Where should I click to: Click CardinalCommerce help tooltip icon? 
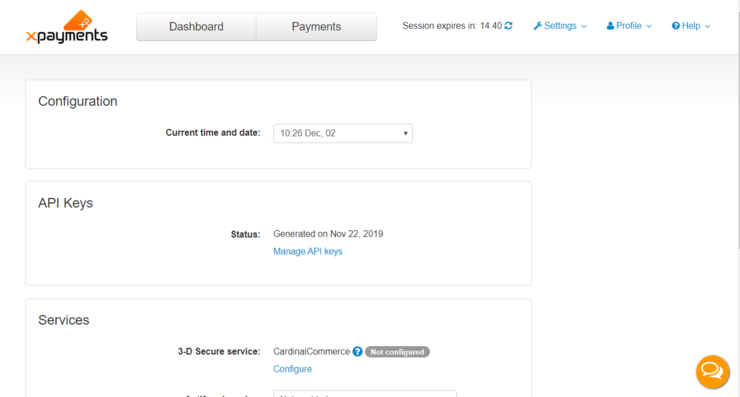click(357, 352)
